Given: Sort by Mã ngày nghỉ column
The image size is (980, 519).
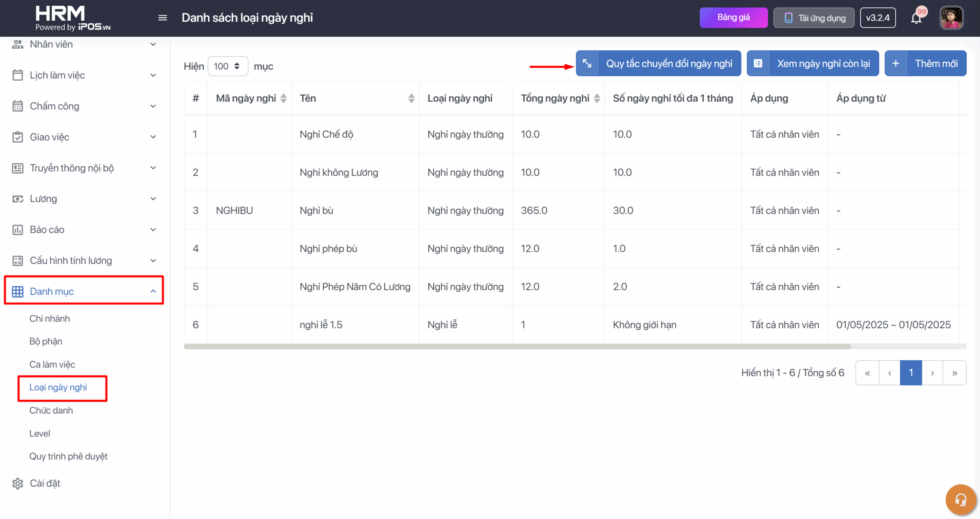Looking at the screenshot, I should (x=283, y=98).
